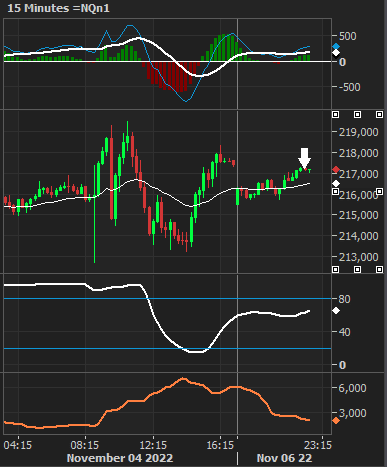This screenshot has height=467, width=387.
Task: Click the chart title '15 Minutes =NQn1'
Action: click(x=58, y=8)
